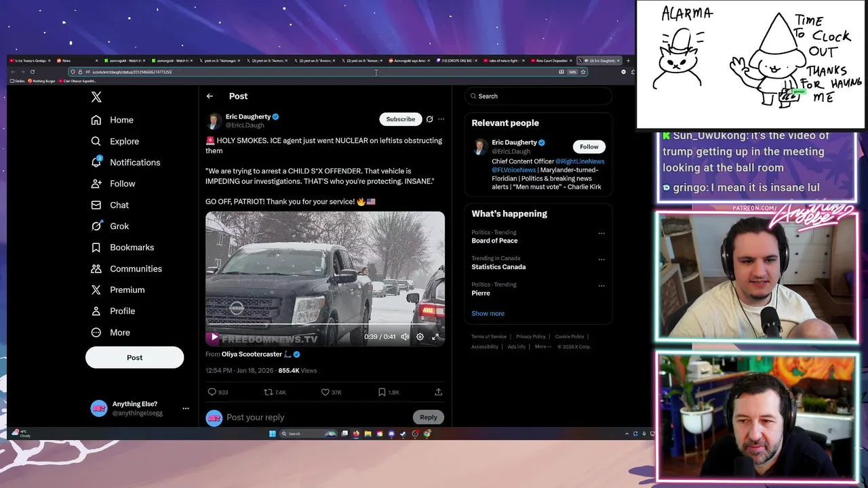868x488 pixels.
Task: Click the Grok icon next to Subscribe
Action: tap(429, 119)
